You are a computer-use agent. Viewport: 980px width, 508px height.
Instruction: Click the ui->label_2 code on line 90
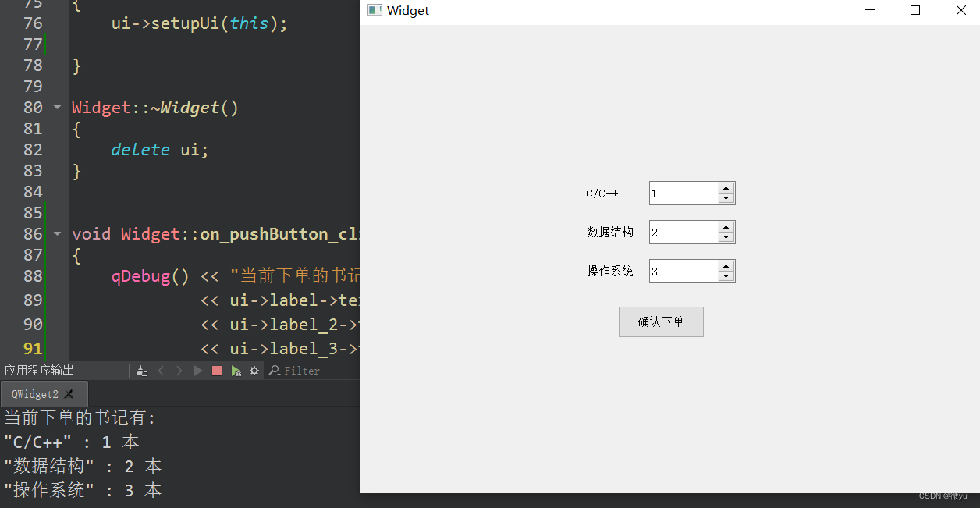tap(293, 324)
